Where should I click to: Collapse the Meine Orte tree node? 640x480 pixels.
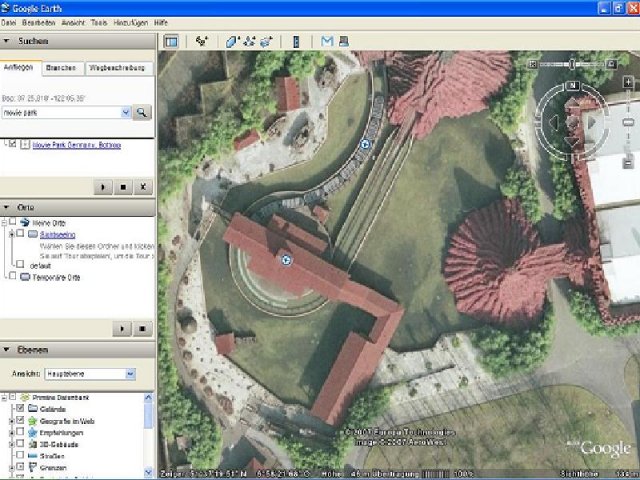tap(4, 222)
